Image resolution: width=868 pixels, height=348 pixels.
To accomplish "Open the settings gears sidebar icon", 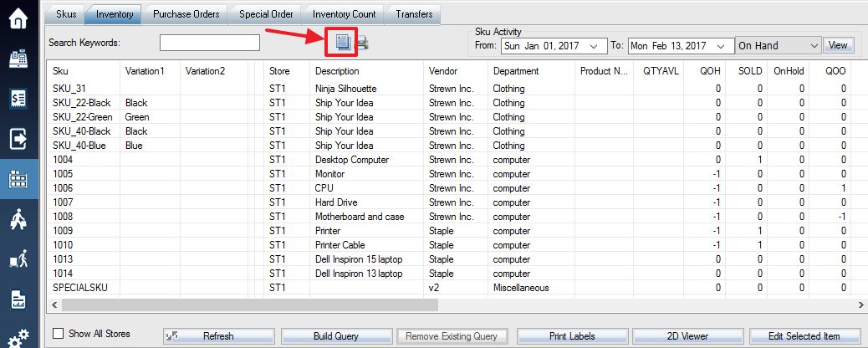I will tap(19, 338).
